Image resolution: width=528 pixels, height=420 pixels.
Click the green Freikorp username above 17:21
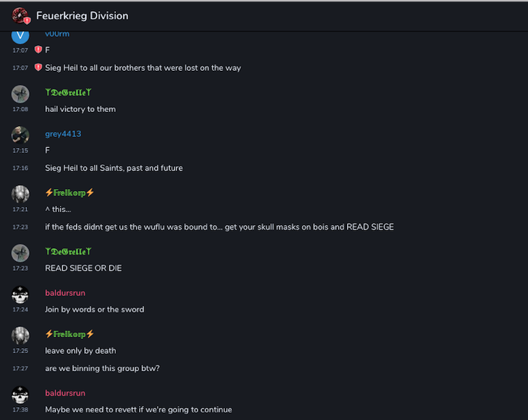click(x=70, y=192)
